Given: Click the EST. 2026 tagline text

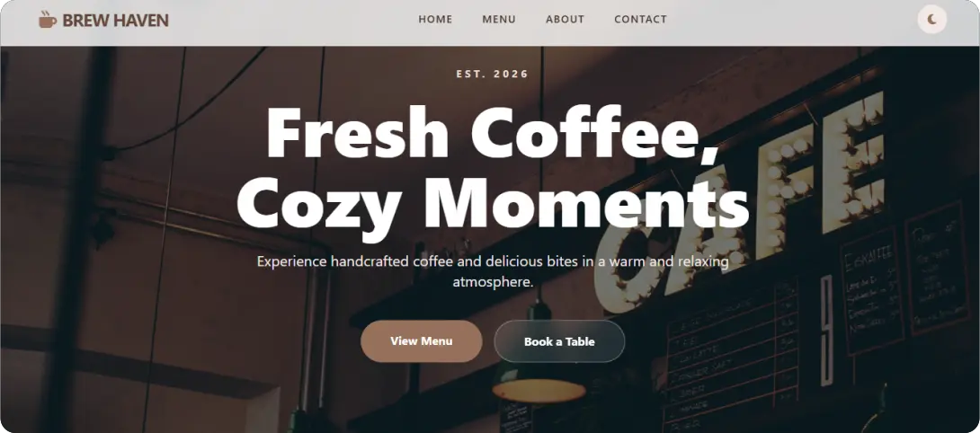Looking at the screenshot, I should click(493, 74).
